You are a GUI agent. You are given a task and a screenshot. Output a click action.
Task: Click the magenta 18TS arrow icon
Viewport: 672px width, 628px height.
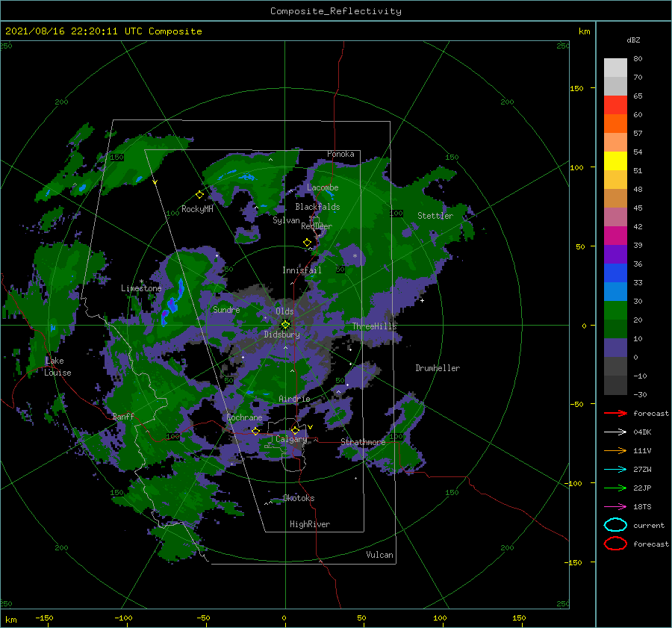point(615,507)
